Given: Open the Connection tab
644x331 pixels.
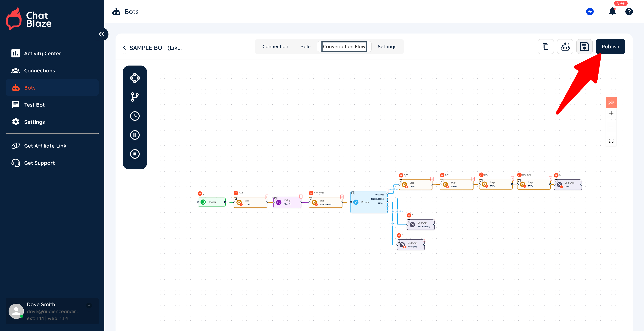Looking at the screenshot, I should click(275, 47).
